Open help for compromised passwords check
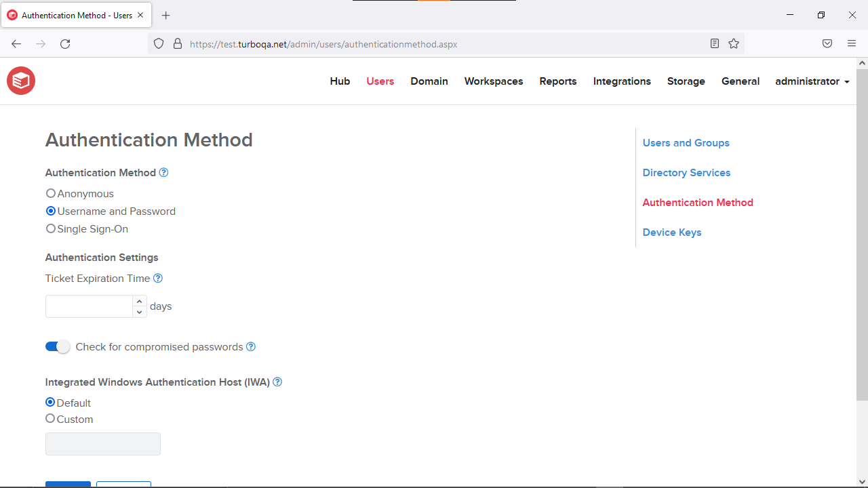 pyautogui.click(x=251, y=347)
